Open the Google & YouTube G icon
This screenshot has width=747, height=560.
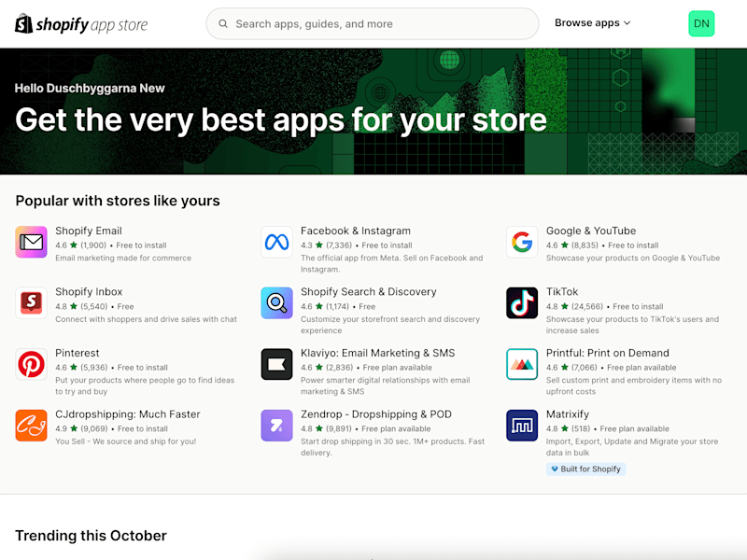[x=522, y=242]
